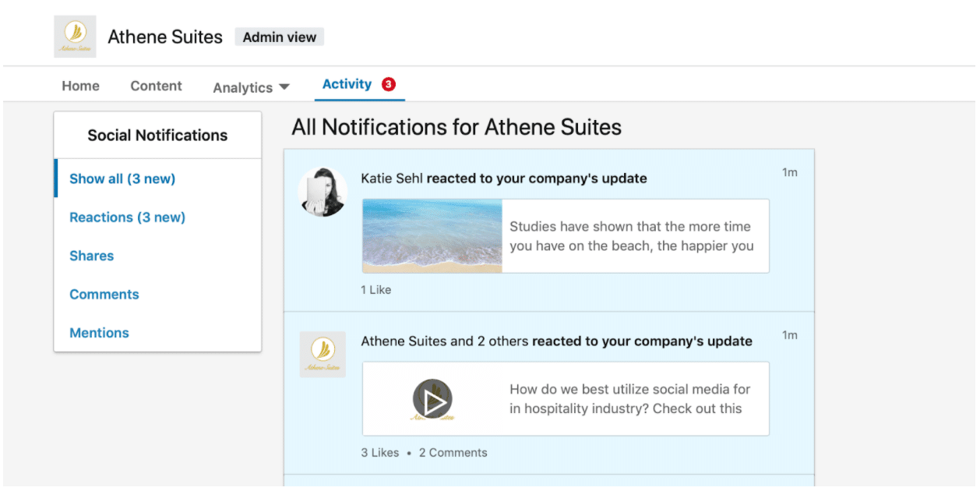
Task: Switch notification filter to Shares
Action: [x=91, y=256]
